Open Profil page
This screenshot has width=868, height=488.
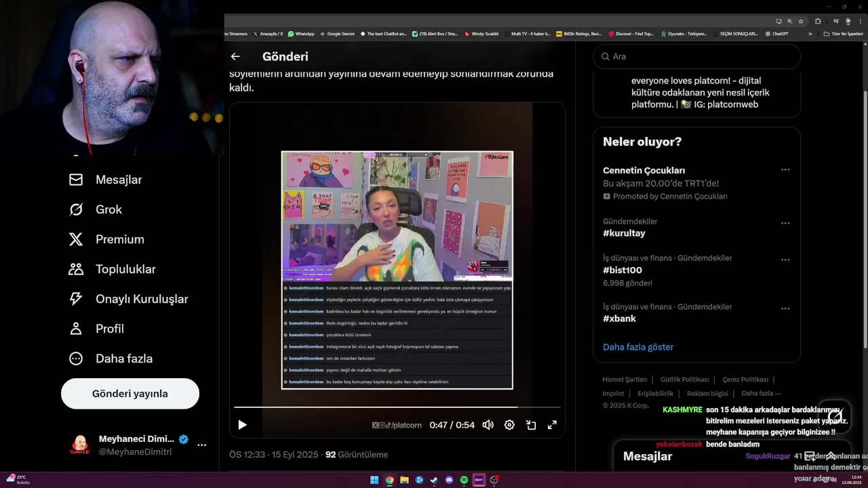point(96,329)
